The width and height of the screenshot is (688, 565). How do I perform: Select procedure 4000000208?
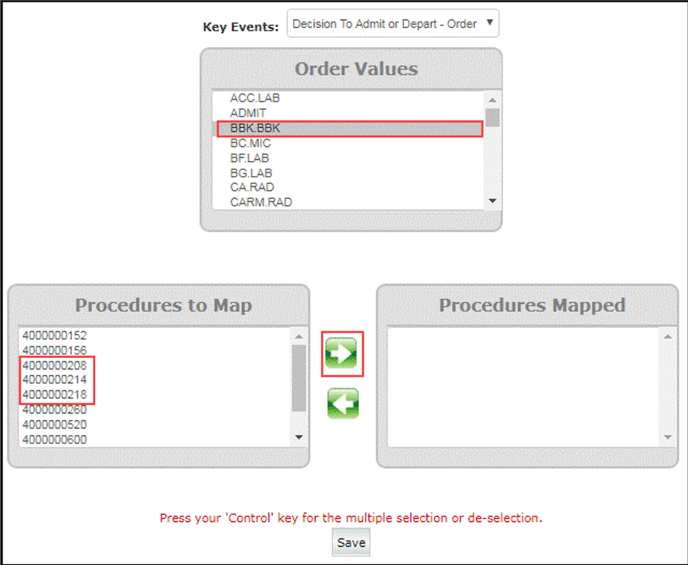click(155, 365)
